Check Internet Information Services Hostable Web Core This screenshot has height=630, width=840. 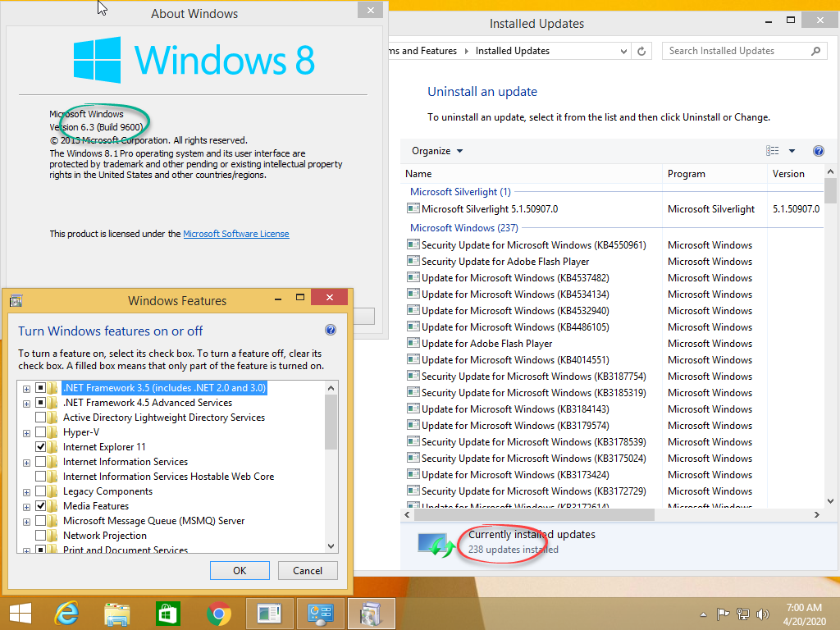[40, 476]
